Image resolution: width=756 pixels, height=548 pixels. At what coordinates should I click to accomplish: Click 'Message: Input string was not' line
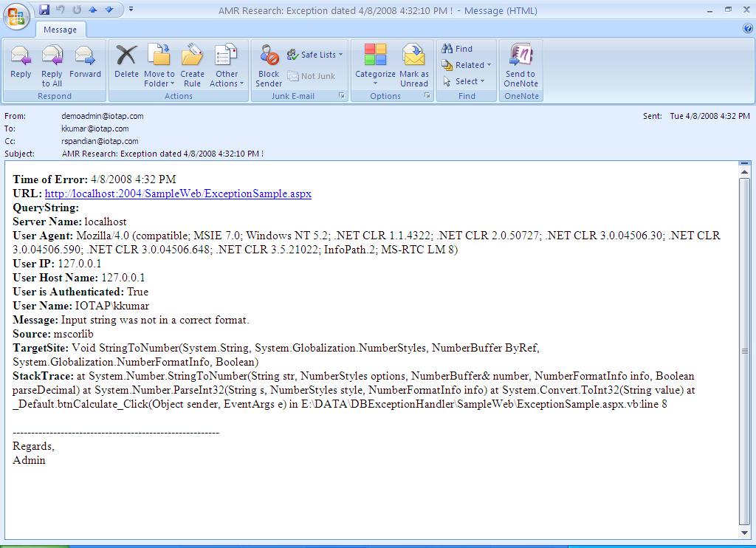131,320
